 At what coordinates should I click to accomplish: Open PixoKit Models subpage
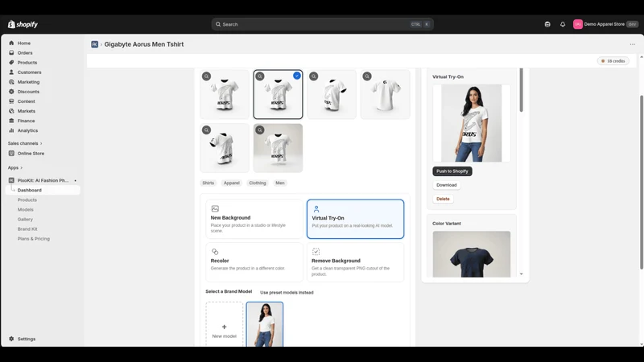click(x=26, y=210)
